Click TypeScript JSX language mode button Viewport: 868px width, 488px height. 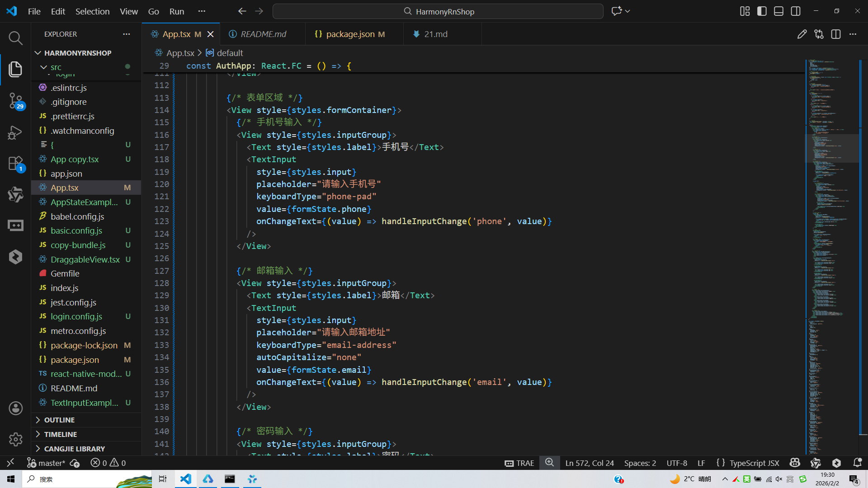click(x=754, y=463)
